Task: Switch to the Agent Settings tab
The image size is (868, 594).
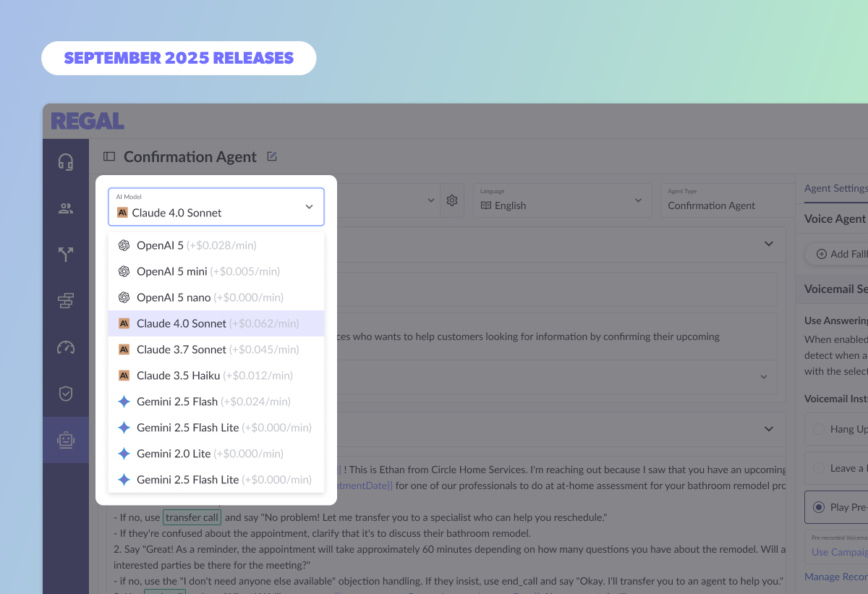Action: pos(835,188)
